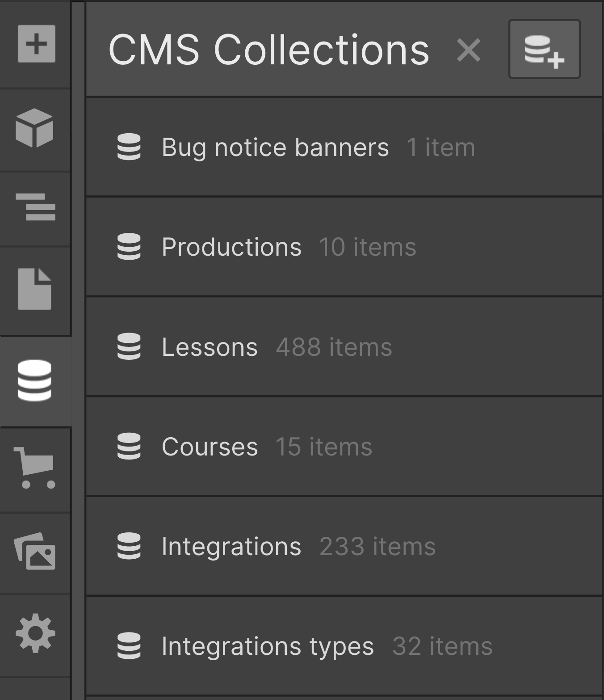Open the Lessons collection

click(x=344, y=347)
